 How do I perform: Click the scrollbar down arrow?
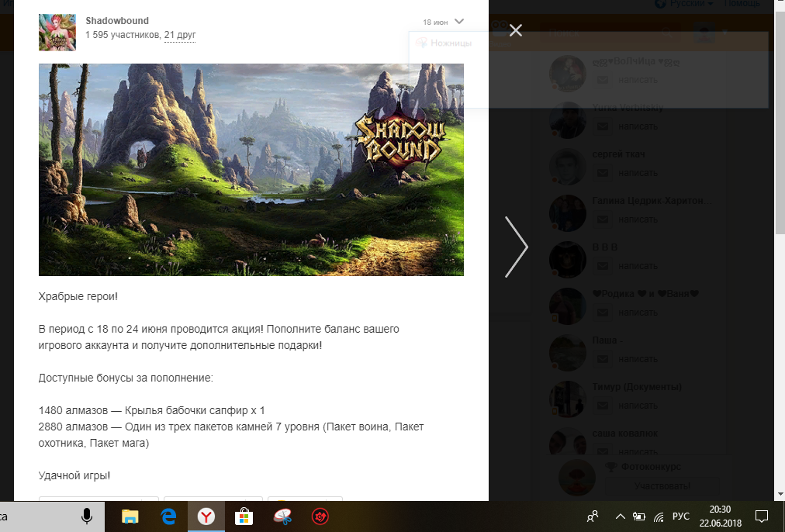(780, 495)
